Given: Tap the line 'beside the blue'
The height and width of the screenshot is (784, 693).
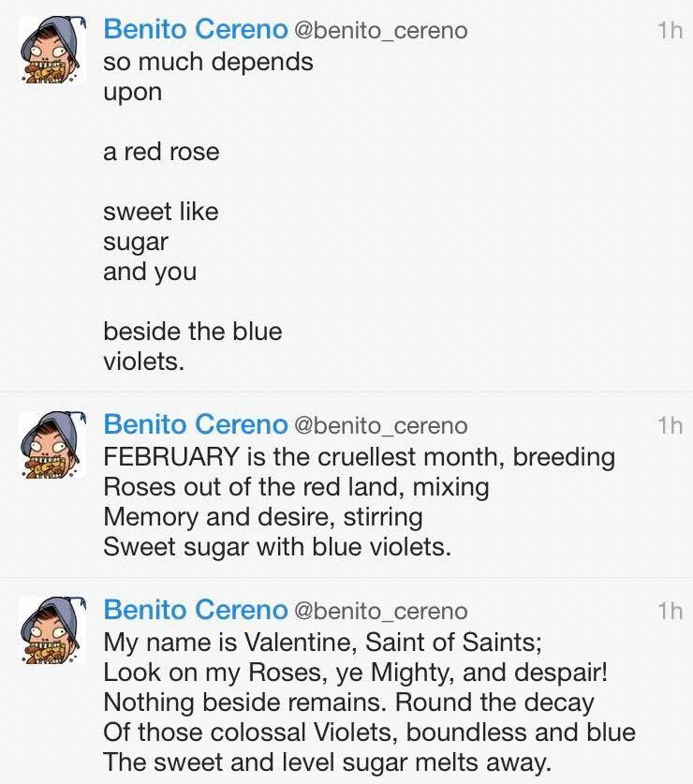Looking at the screenshot, I should 192,332.
